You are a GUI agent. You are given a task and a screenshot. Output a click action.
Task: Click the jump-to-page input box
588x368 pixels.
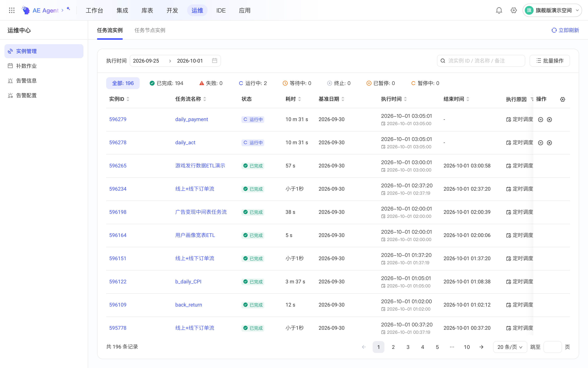coord(552,347)
